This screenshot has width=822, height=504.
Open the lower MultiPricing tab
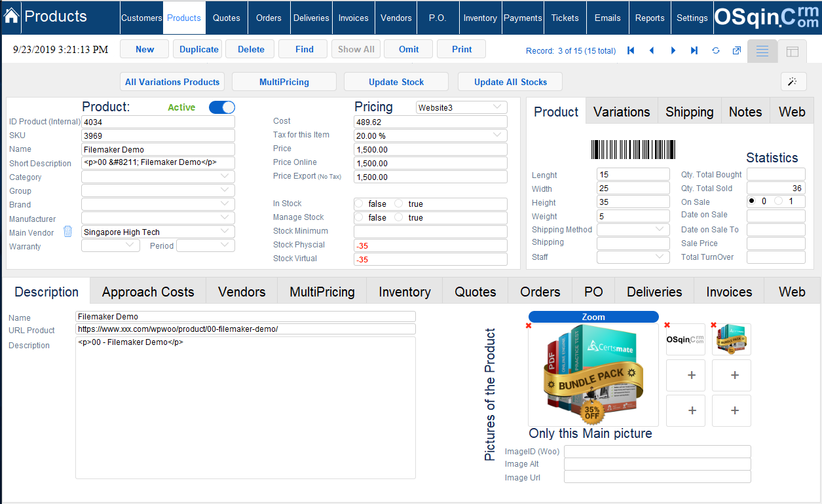[322, 292]
